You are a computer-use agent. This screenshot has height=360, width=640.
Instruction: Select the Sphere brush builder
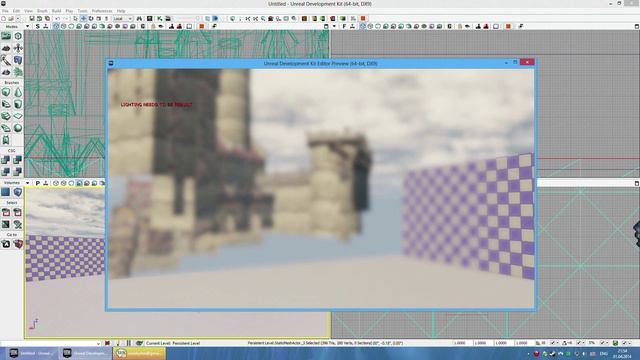click(18, 128)
